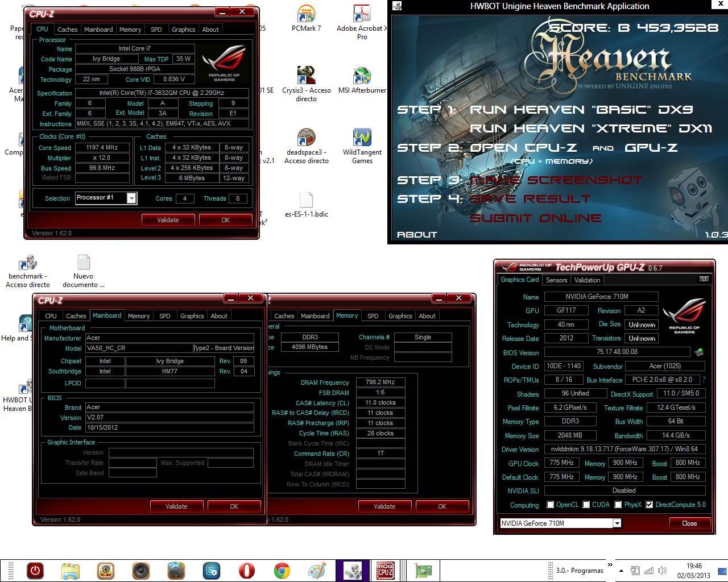This screenshot has height=582, width=728.
Task: Click the CPU Name field Intel Core i7
Action: point(135,49)
